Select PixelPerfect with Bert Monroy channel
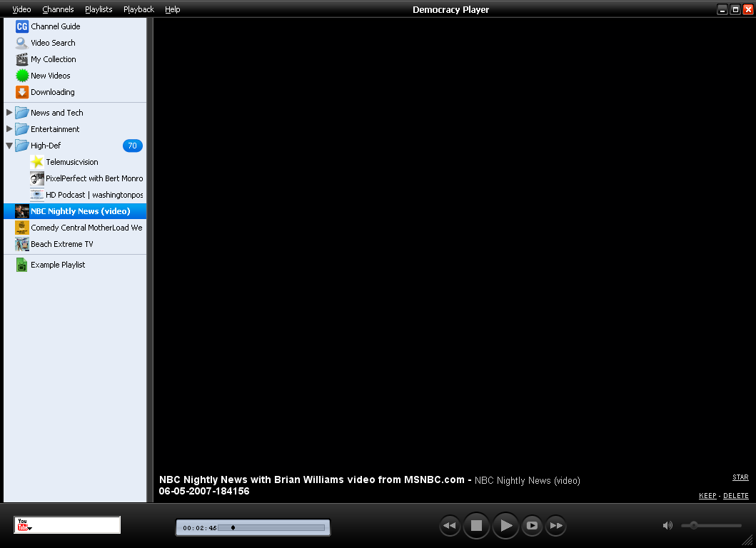 (75, 178)
